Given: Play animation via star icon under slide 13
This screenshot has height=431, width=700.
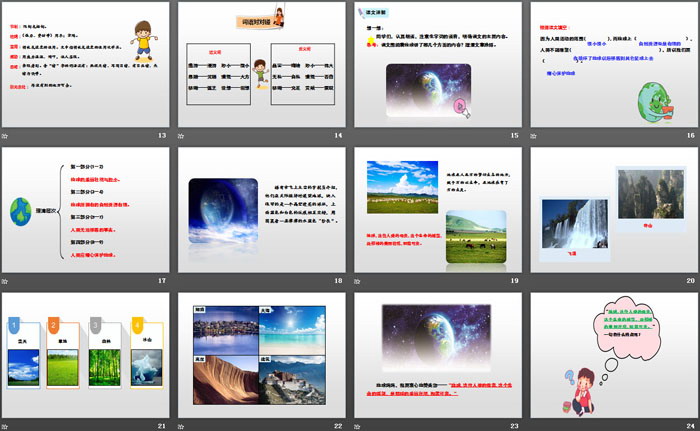Looking at the screenshot, I should click(x=5, y=136).
